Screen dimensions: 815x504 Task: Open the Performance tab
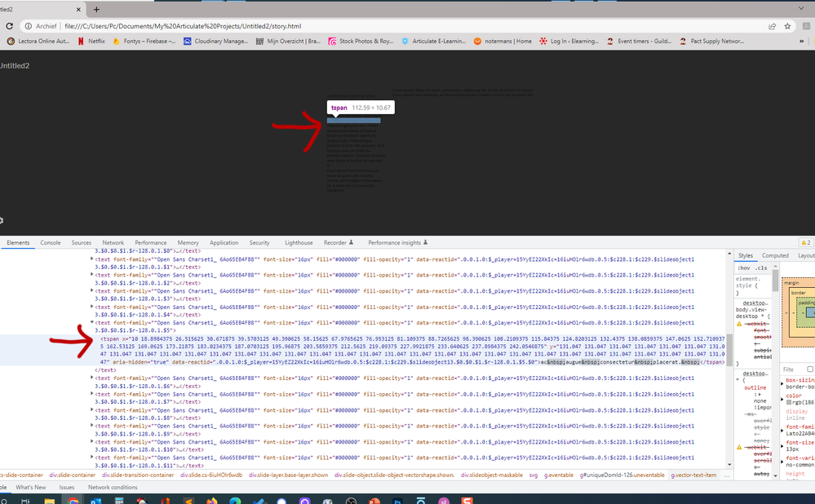151,243
